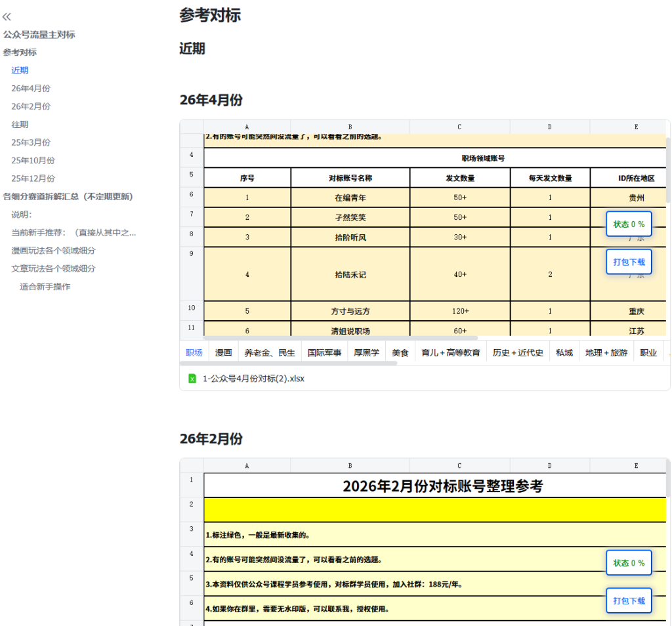Jump to 文章玩法各个领域细分
The height and width of the screenshot is (626, 672).
click(x=53, y=268)
